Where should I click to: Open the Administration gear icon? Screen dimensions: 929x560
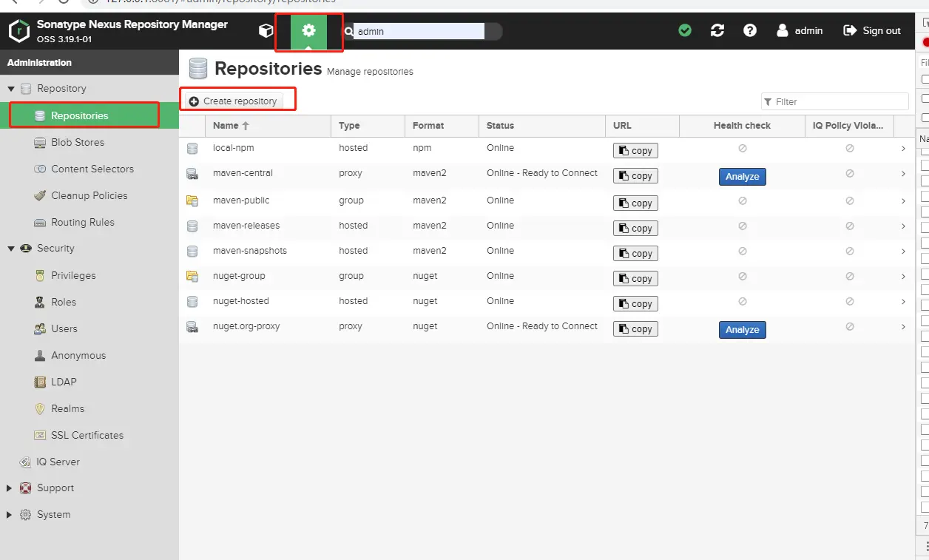308,31
